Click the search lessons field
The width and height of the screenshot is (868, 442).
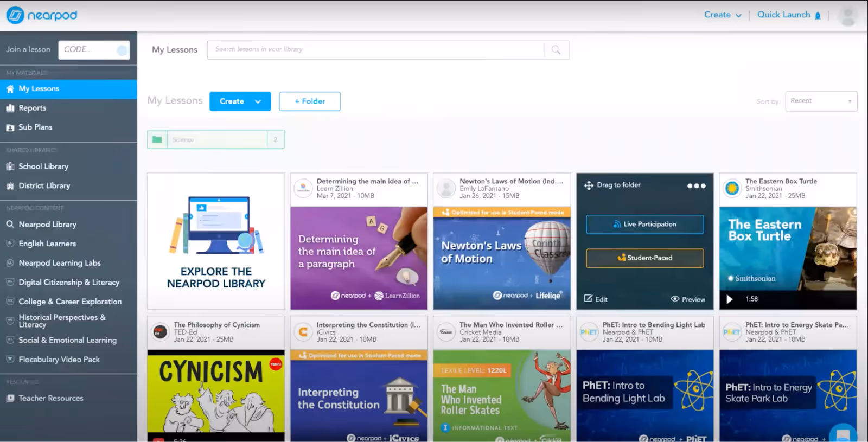[376, 50]
